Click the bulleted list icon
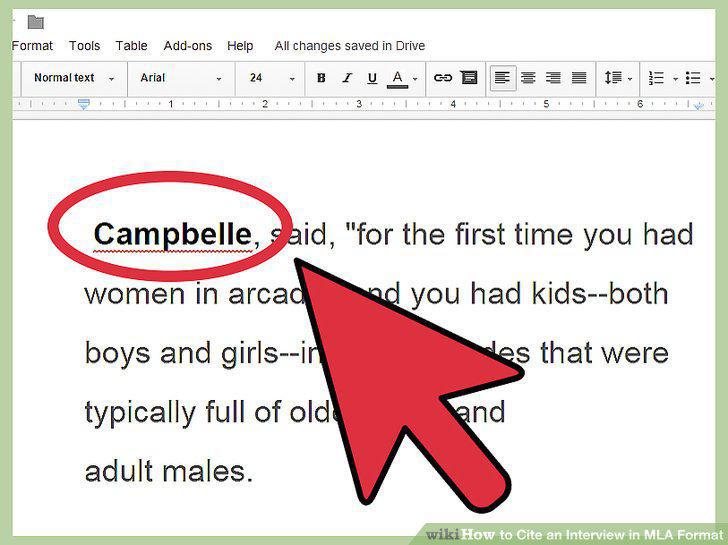Image resolution: width=728 pixels, height=545 pixels. [693, 78]
